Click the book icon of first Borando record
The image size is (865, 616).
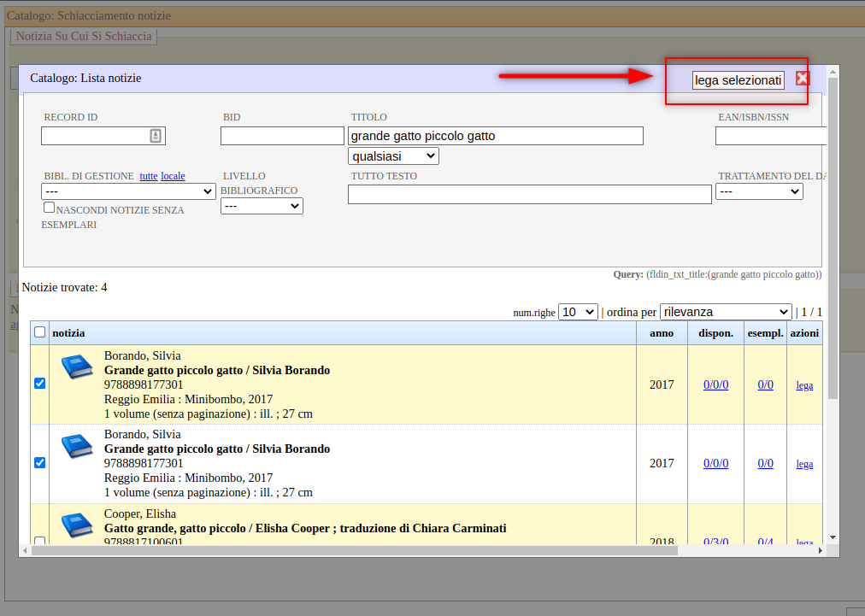(x=76, y=367)
